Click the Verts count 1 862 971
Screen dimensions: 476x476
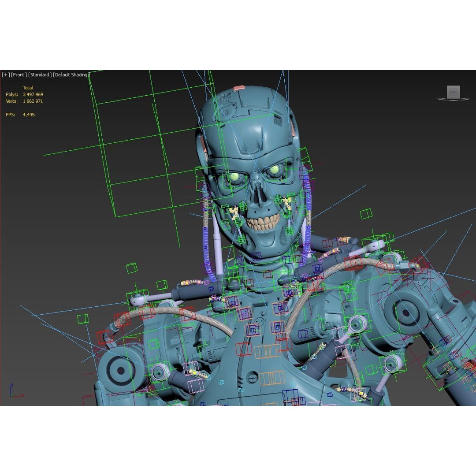point(33,101)
